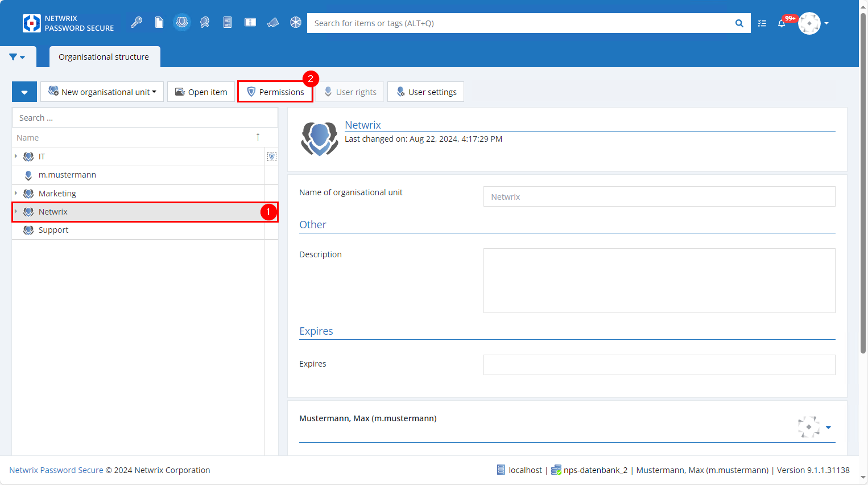Click the Open item button
This screenshot has height=485, width=868.
(x=201, y=92)
